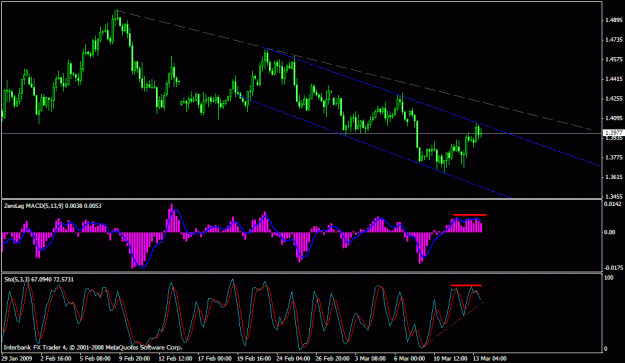Select the ZeroLag MACD(5,13,9) indicator label
This screenshot has width=625, height=363.
[52, 206]
